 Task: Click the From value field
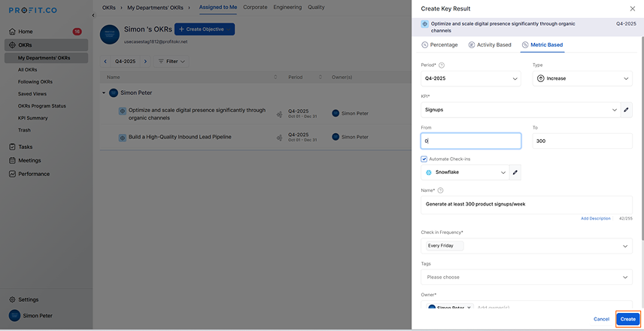pos(471,141)
